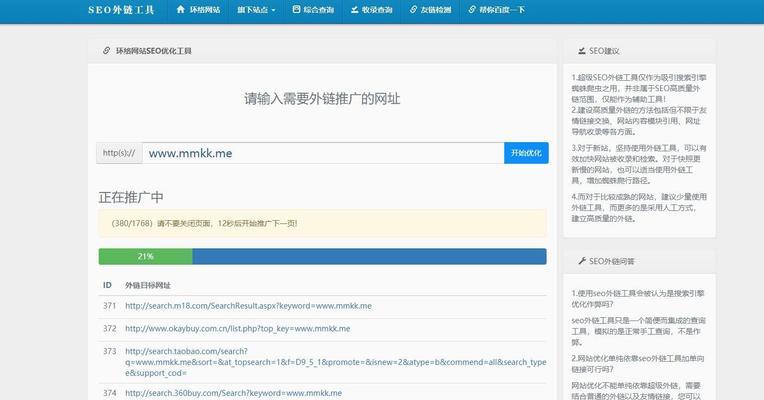764x400 pixels.
Task: Open the search.360buy.com link
Action: coord(233,393)
